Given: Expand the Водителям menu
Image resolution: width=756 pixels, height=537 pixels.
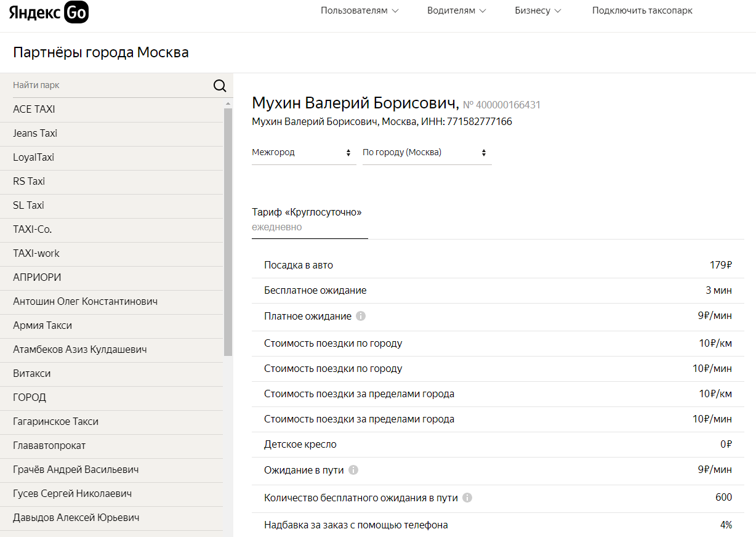Looking at the screenshot, I should coord(457,10).
